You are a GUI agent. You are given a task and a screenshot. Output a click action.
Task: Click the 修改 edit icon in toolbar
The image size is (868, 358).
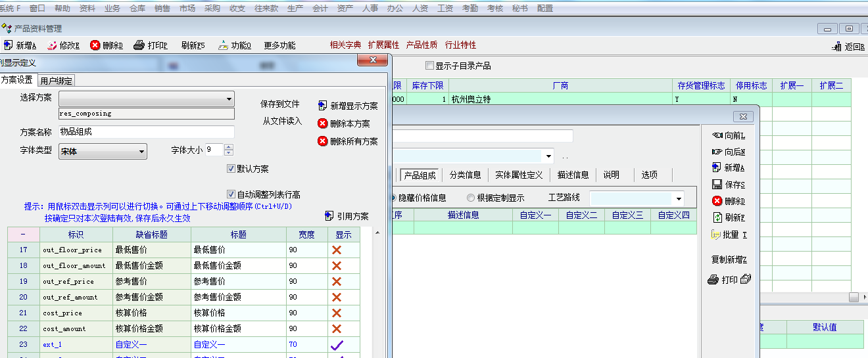click(51, 45)
